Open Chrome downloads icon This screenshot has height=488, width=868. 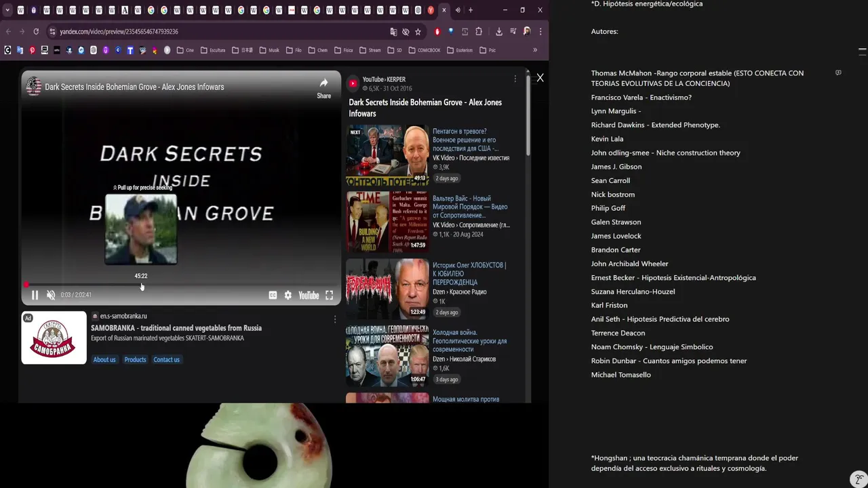click(499, 31)
